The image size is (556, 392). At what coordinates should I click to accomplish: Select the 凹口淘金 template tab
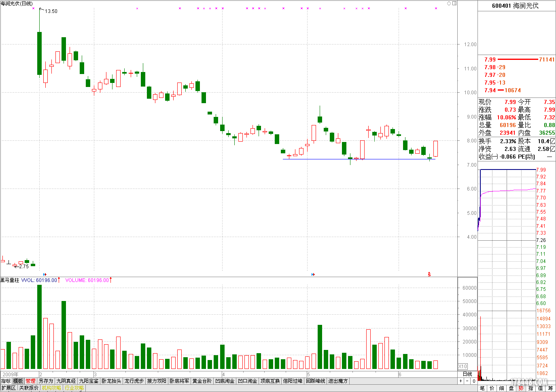coord(247,381)
